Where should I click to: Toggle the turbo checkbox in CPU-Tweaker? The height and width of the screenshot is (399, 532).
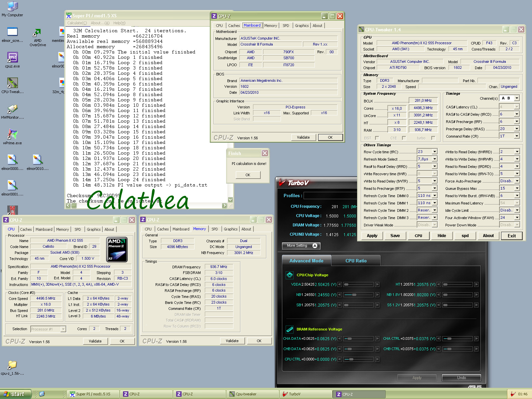click(433, 138)
